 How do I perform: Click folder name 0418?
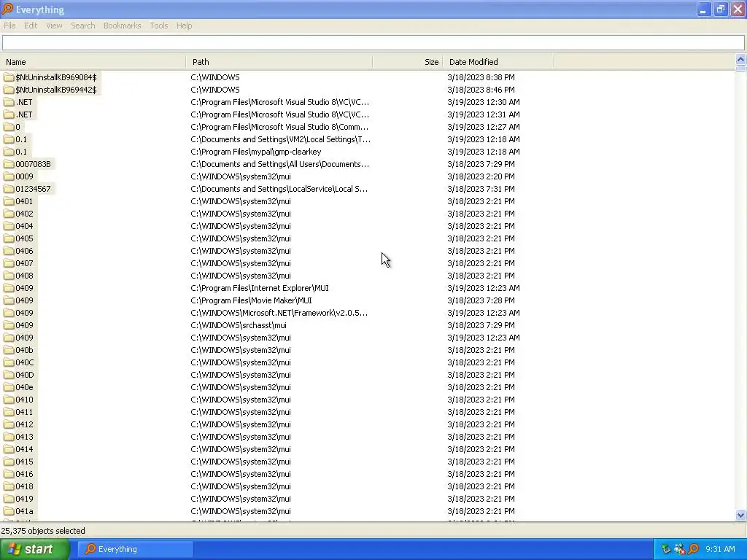tap(24, 486)
